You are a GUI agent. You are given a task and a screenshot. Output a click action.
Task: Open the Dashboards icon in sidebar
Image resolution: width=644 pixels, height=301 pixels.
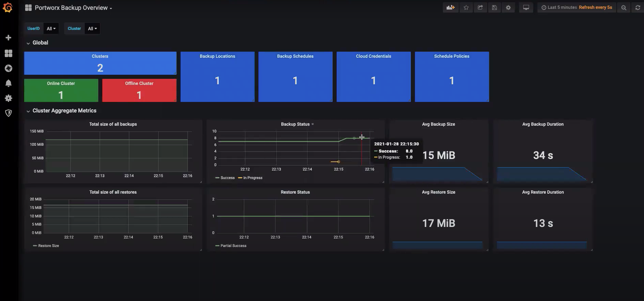(x=9, y=53)
